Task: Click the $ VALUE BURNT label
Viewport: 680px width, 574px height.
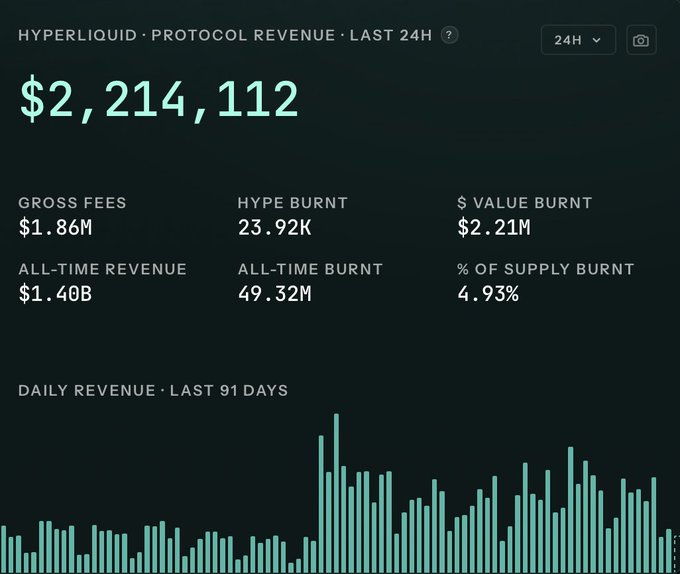Action: click(525, 202)
